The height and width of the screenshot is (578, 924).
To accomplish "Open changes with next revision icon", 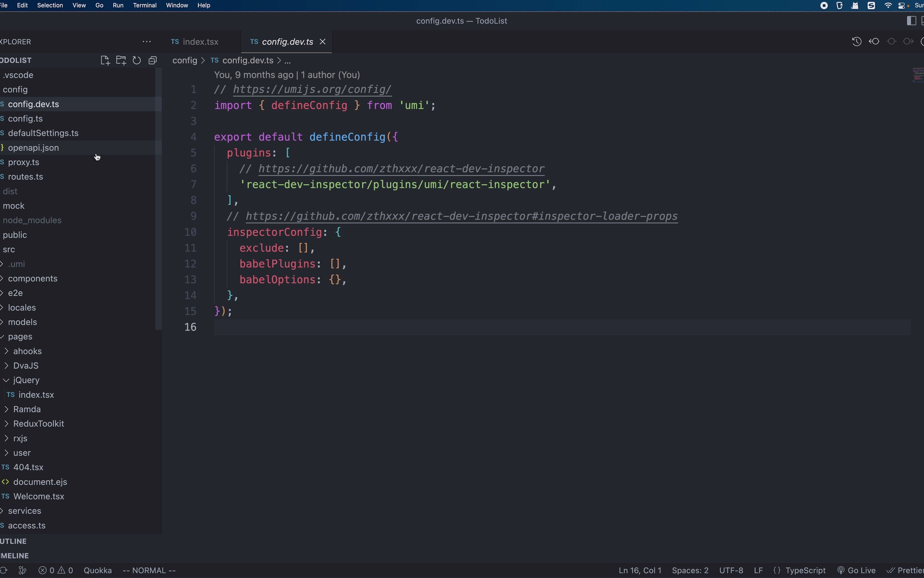I will click(x=909, y=42).
